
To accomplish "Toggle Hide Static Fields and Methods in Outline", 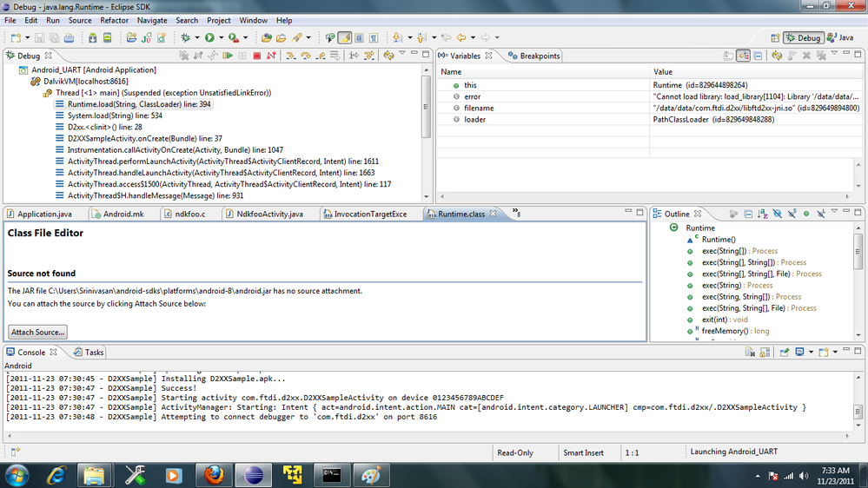I will (792, 214).
